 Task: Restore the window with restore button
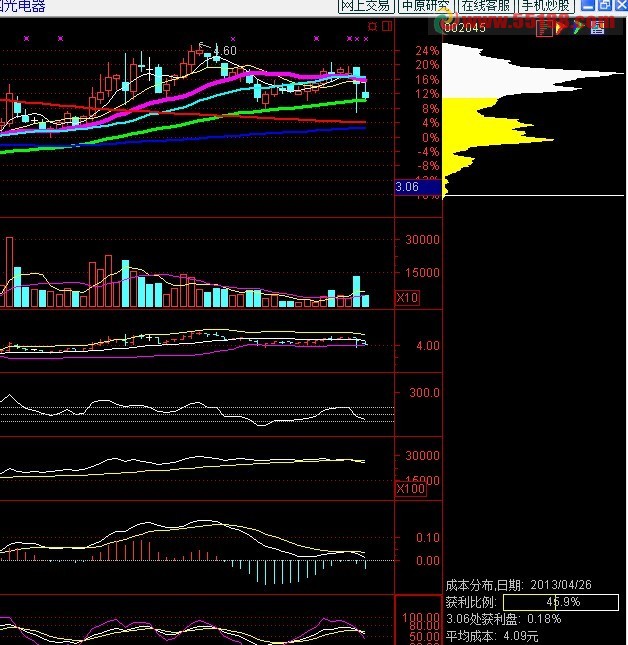point(605,5)
